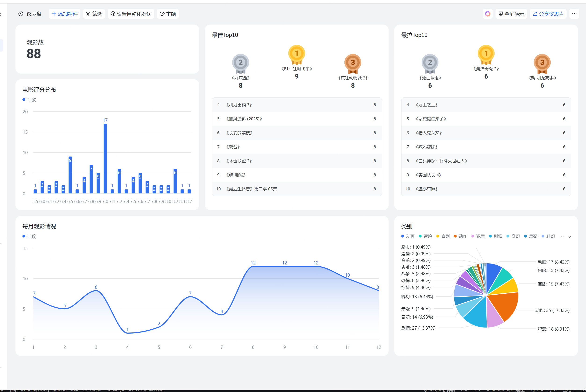Click the 仪表盘 dashboard clock icon

pyautogui.click(x=21, y=14)
